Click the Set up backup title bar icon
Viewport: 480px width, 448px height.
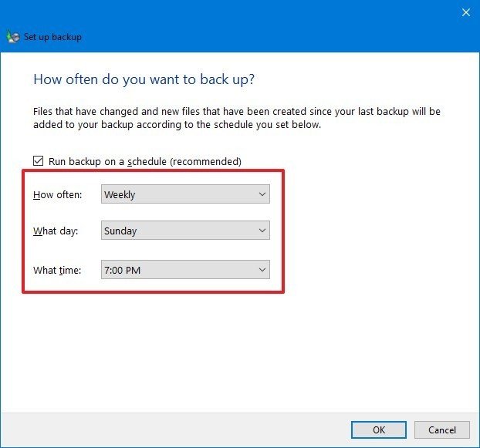(12, 36)
